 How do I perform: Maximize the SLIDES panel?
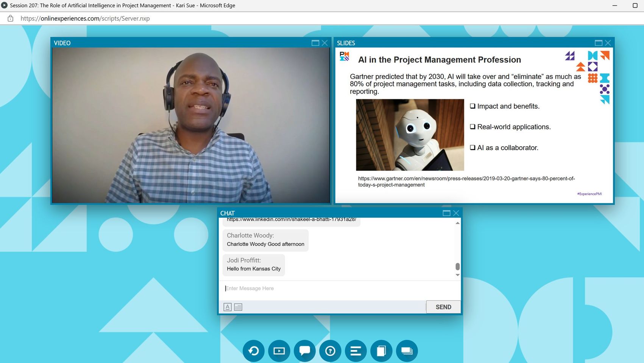coord(598,43)
